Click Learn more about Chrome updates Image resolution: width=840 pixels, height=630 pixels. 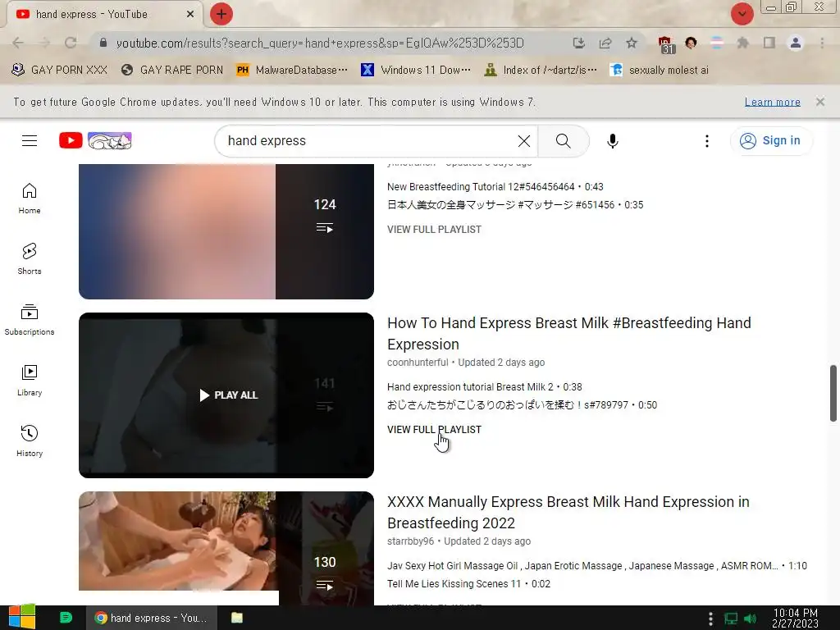click(772, 102)
